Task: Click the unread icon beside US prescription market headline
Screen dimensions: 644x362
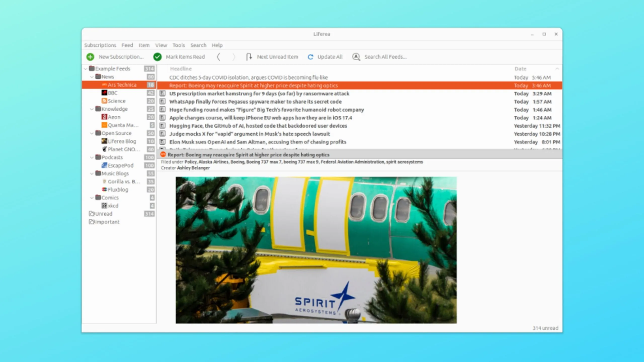Action: click(x=163, y=94)
